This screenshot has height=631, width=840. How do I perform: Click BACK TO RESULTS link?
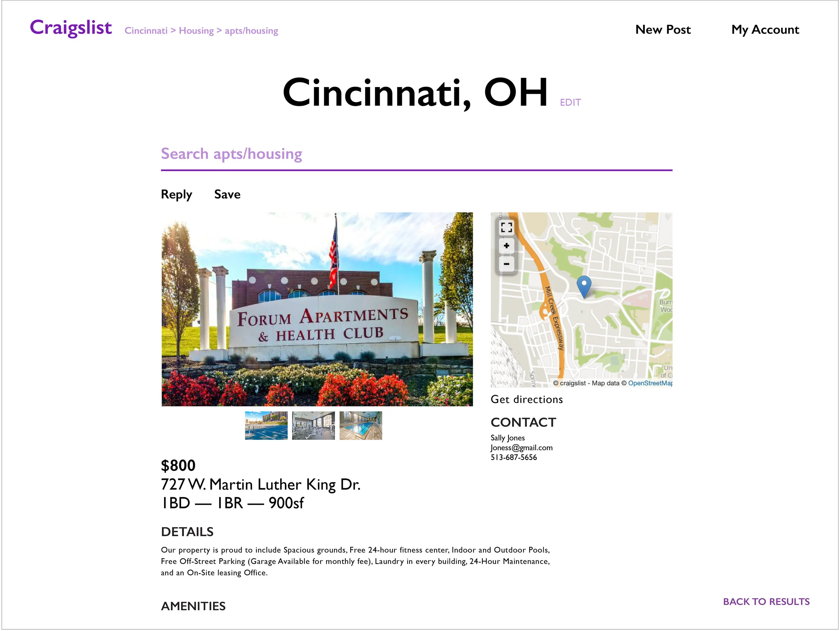point(766,602)
